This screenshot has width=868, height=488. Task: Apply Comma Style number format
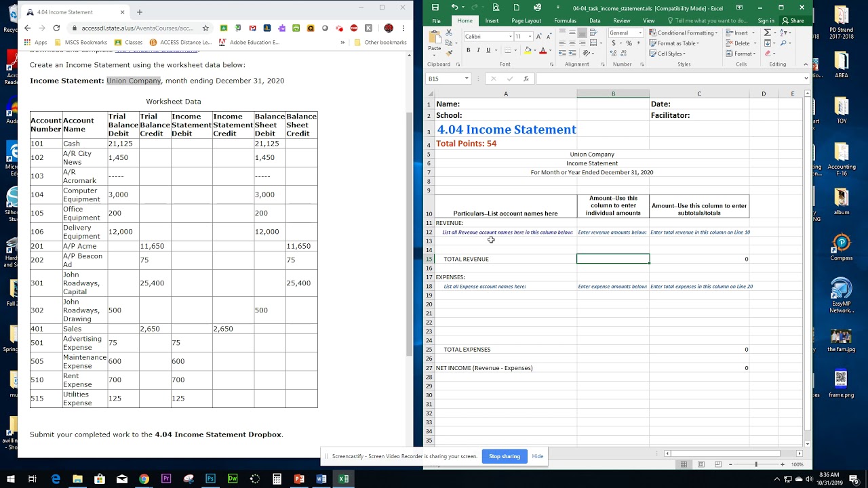pyautogui.click(x=639, y=43)
